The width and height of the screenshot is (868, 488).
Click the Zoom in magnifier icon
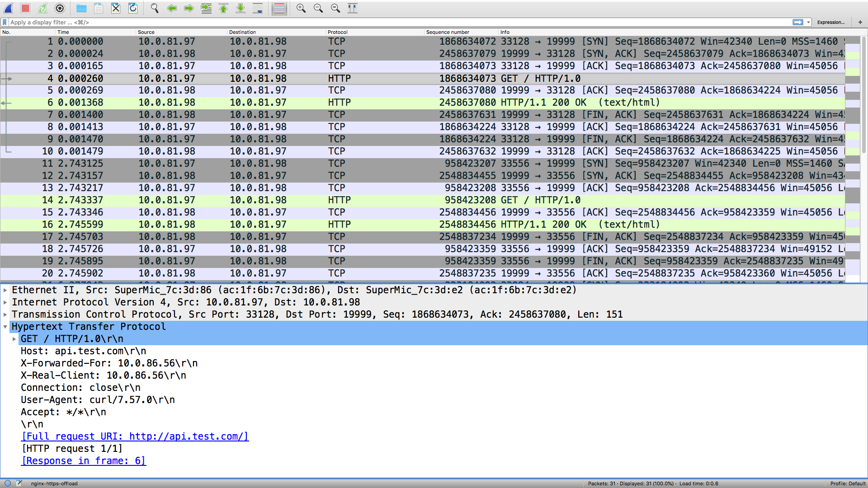tap(301, 8)
